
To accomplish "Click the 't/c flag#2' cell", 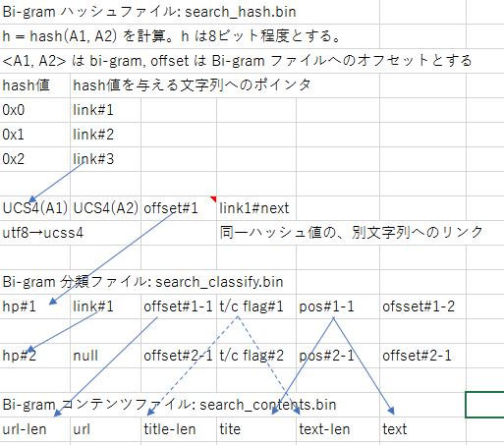I will [256, 356].
